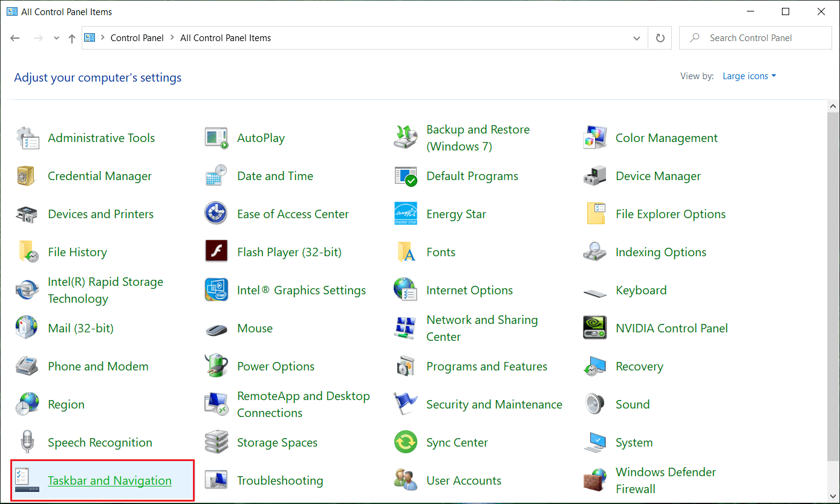Click the Ease of Access Center icon
840x504 pixels.
pos(217,214)
